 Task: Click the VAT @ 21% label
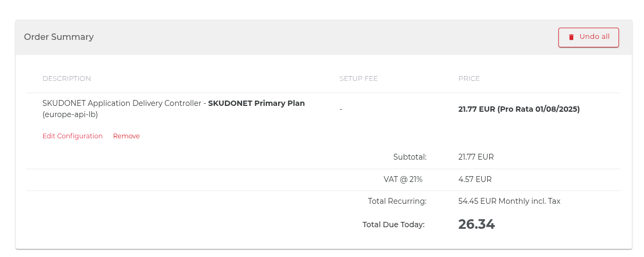(403, 180)
